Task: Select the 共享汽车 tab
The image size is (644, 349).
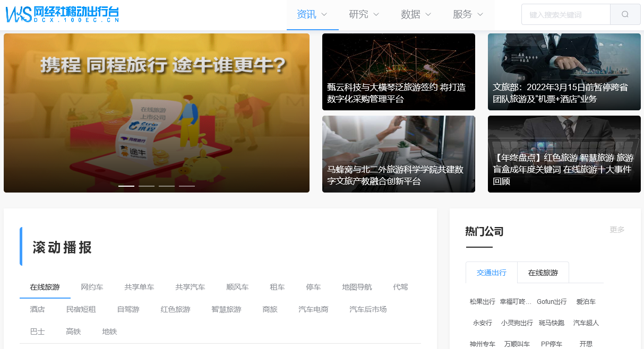Action: [191, 287]
